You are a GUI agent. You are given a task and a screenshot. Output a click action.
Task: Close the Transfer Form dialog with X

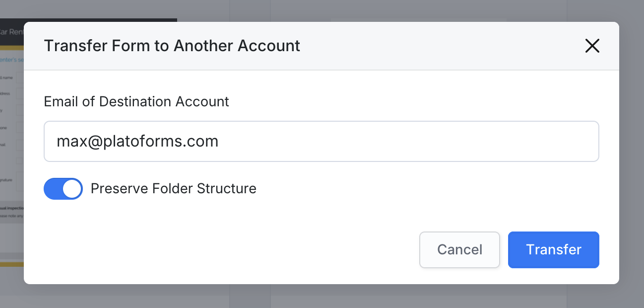pos(592,46)
